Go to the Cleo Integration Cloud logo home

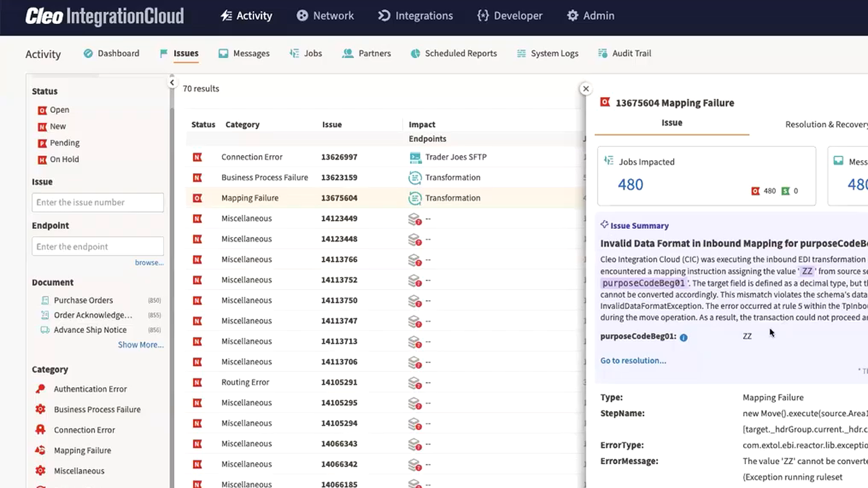coord(105,16)
